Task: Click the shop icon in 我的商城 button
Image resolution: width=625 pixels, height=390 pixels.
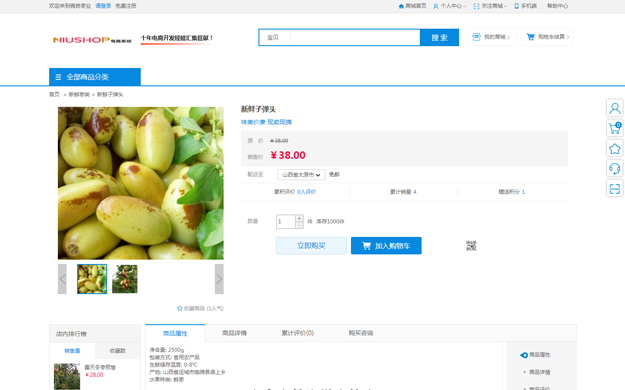Action: 476,37
